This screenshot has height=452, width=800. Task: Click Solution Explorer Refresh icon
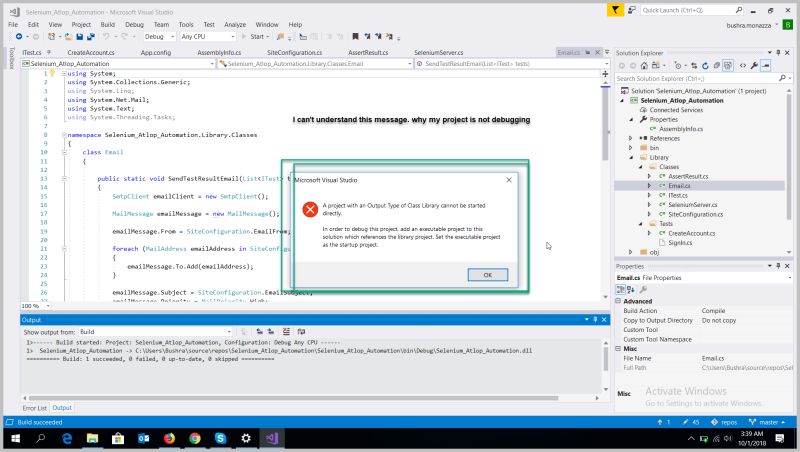(x=705, y=66)
